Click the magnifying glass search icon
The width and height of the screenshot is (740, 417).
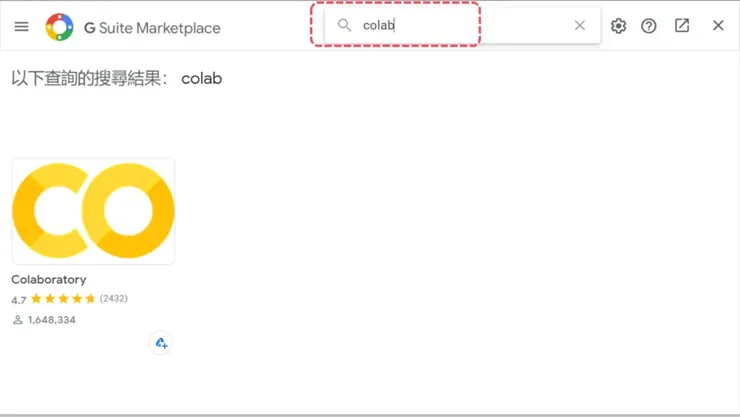click(345, 25)
